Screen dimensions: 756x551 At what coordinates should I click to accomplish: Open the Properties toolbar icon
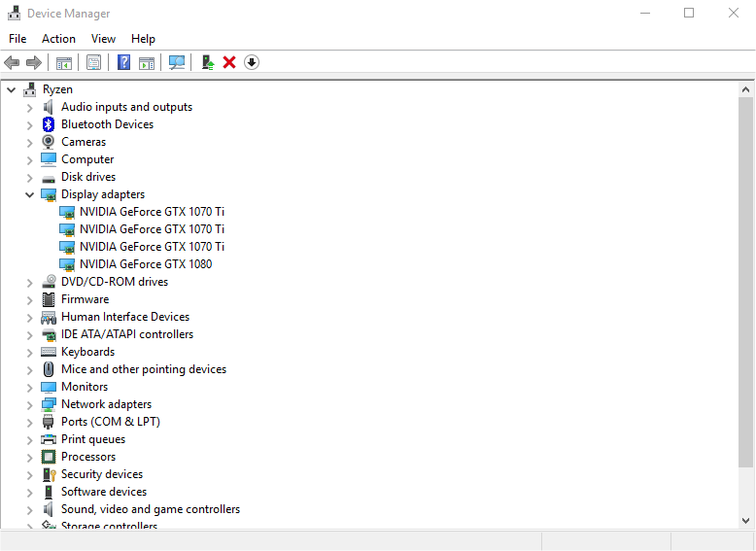(93, 62)
